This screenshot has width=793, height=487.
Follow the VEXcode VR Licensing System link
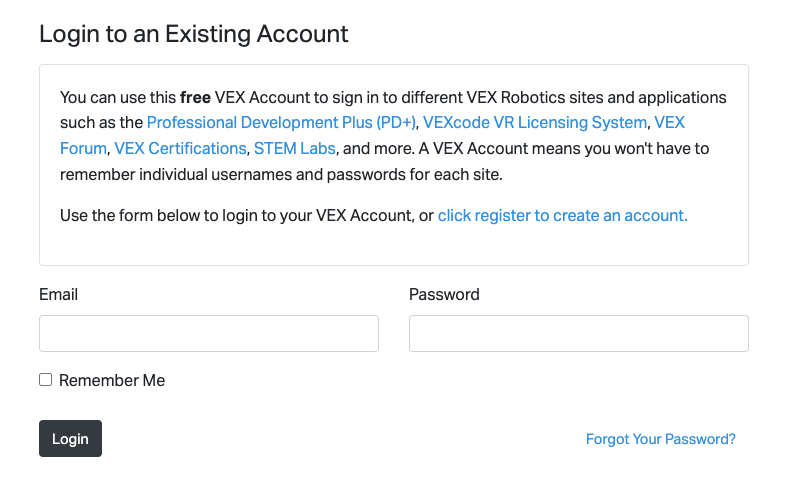click(535, 123)
